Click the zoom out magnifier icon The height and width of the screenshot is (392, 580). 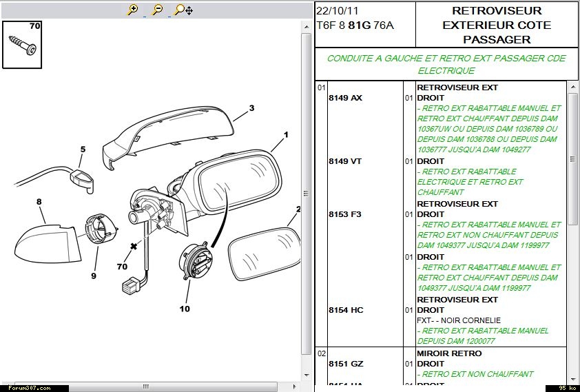(157, 10)
